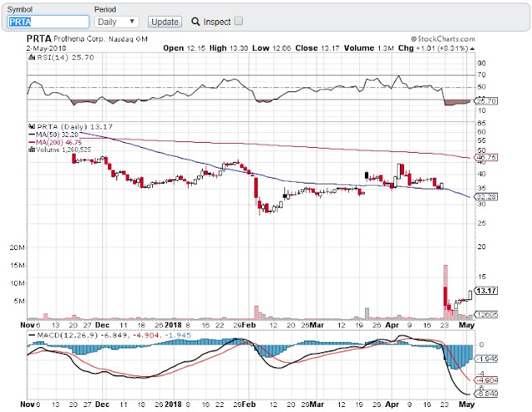This screenshot has width=532, height=412.
Task: Click the Update button
Action: click(165, 22)
